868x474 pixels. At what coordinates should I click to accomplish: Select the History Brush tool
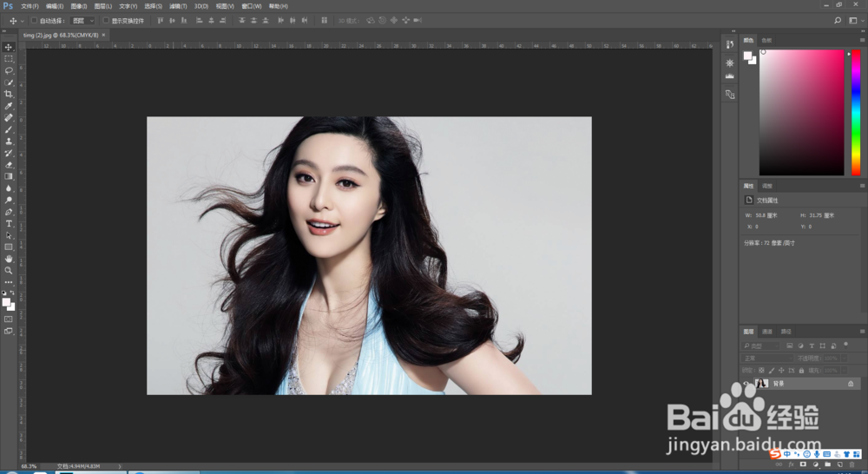[9, 153]
